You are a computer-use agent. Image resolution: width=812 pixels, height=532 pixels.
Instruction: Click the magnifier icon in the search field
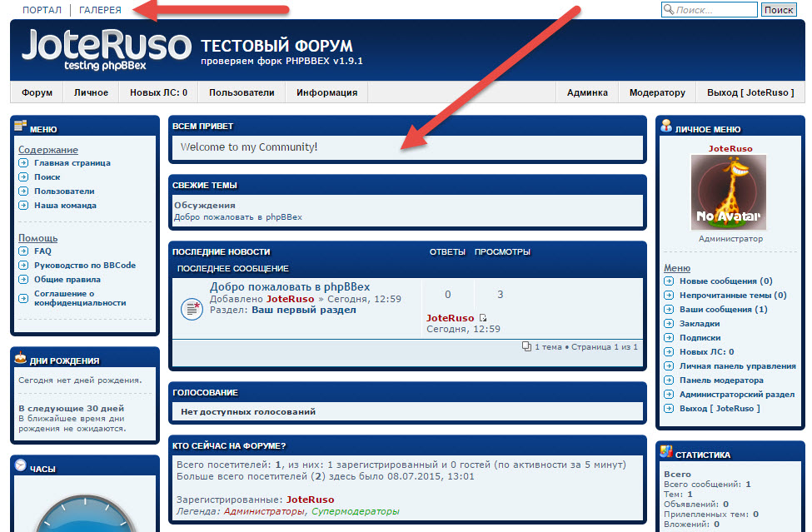click(669, 9)
